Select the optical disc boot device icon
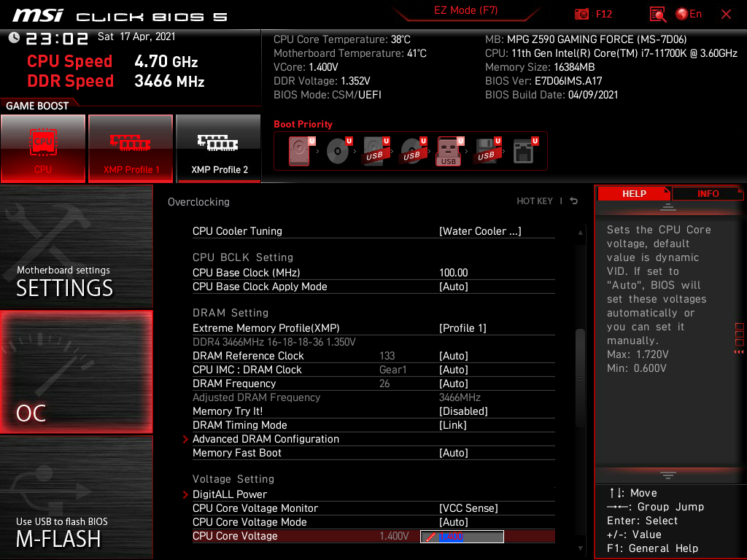The width and height of the screenshot is (747, 560). [338, 151]
